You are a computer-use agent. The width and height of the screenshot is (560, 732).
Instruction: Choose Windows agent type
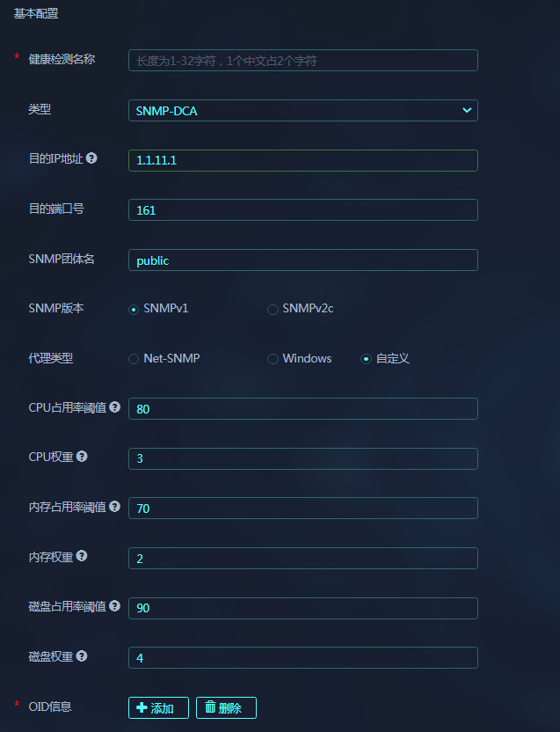[273, 359]
